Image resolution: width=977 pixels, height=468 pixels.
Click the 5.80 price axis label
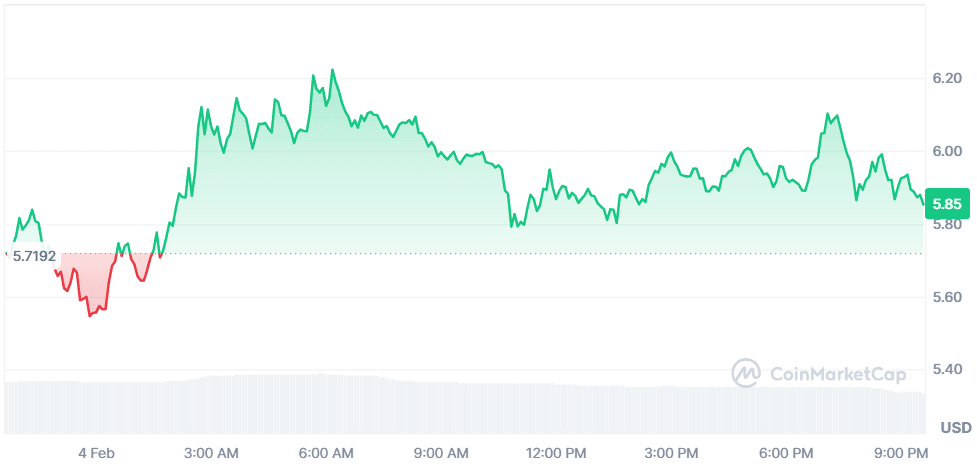[x=945, y=224]
